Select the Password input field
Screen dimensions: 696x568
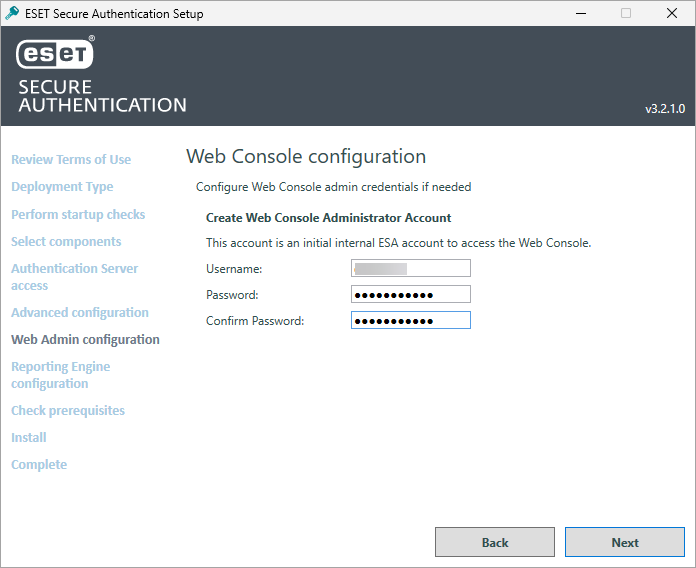[411, 294]
